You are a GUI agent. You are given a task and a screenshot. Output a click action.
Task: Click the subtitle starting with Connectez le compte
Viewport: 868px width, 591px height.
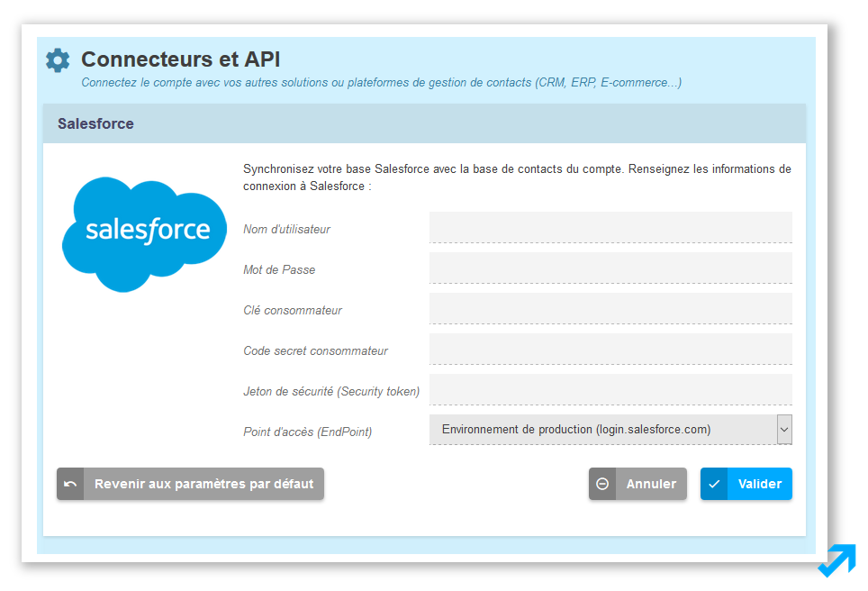382,83
